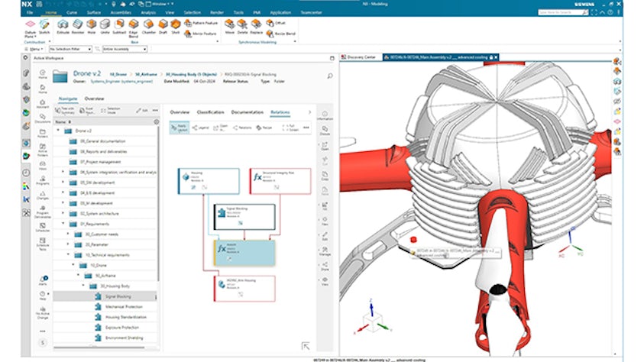Collapse the 30_Housing Body folder

pyautogui.click(x=83, y=286)
